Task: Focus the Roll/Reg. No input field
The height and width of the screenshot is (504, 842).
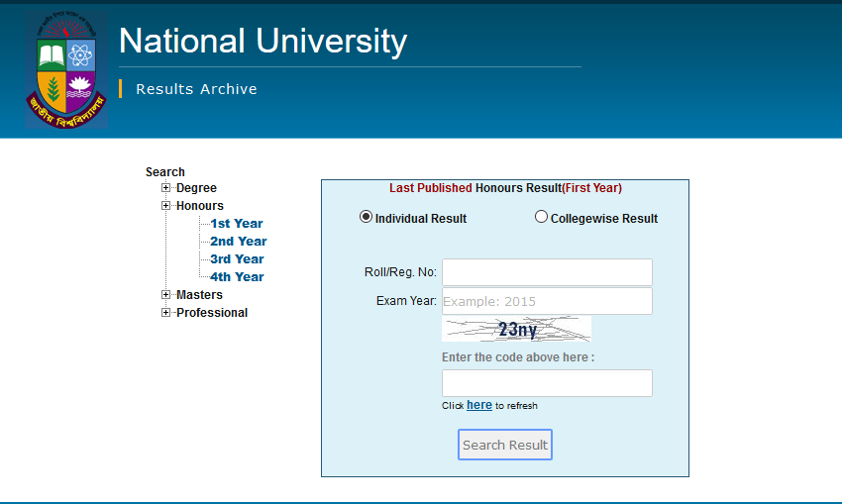Action: tap(547, 272)
